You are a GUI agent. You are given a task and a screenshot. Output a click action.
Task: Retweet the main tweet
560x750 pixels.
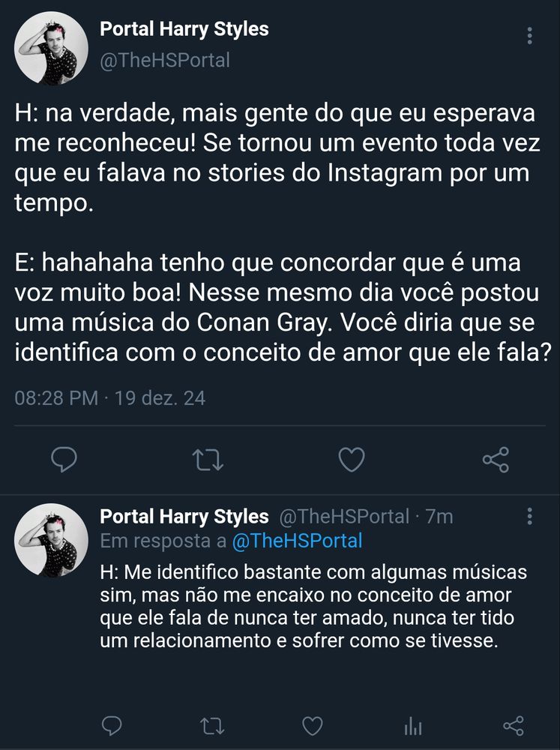point(208,460)
